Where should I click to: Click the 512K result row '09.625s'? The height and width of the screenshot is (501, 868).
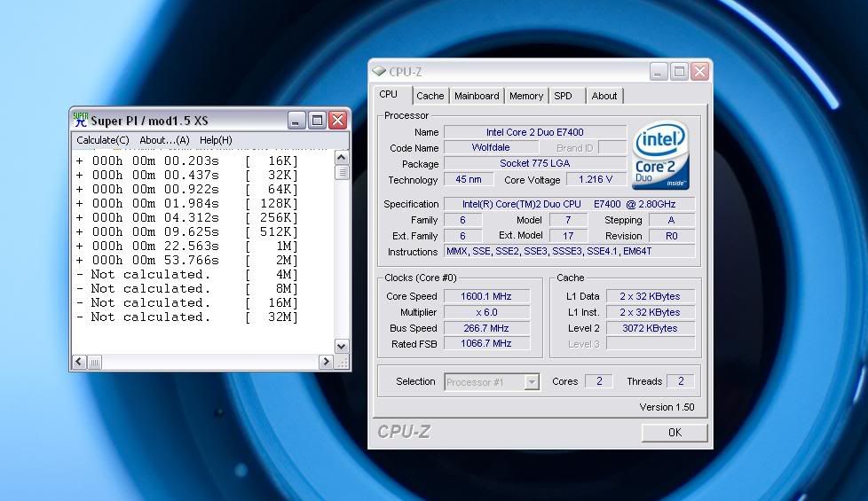(x=187, y=231)
